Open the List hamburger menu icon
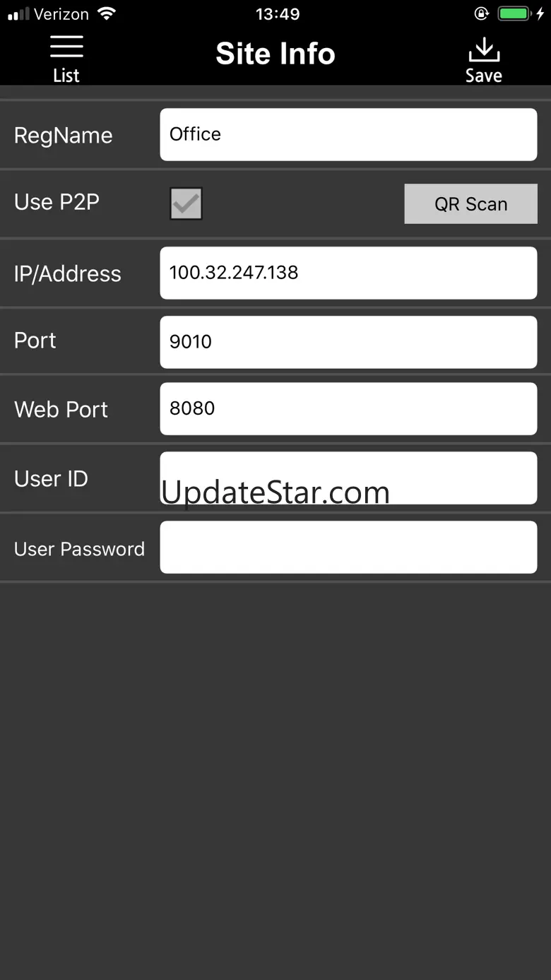Viewport: 551px width, 980px height. 66,47
